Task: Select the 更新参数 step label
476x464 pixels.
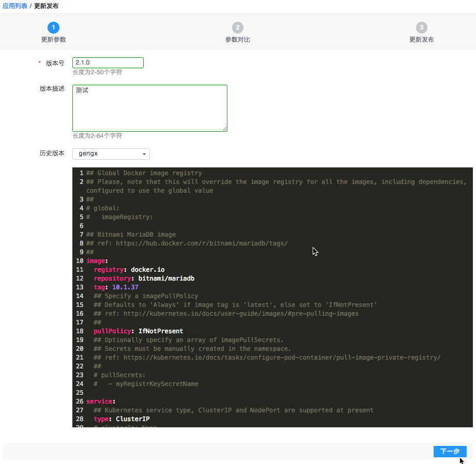Action: [53, 40]
